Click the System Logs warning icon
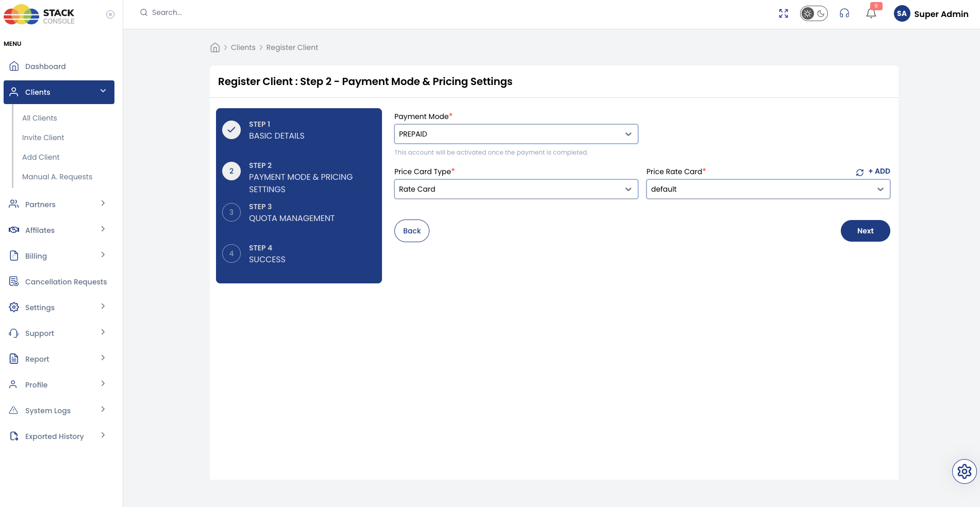Screen dimensions: 980x507 tap(14, 410)
